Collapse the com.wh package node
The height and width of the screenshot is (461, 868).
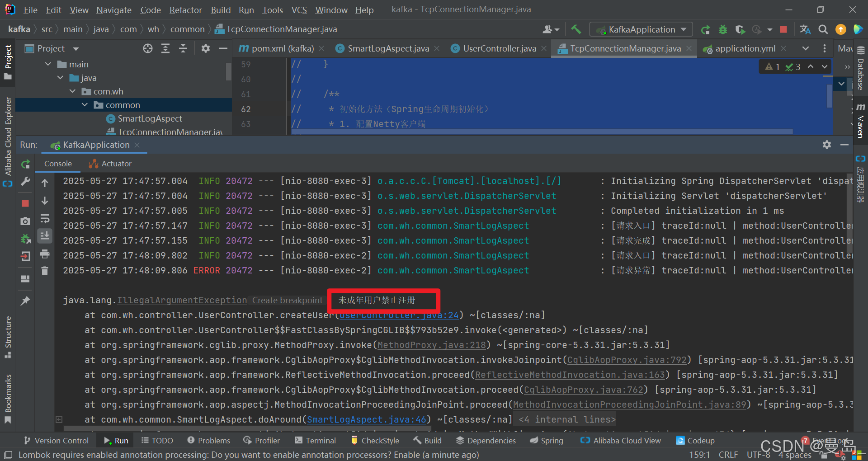click(x=73, y=91)
